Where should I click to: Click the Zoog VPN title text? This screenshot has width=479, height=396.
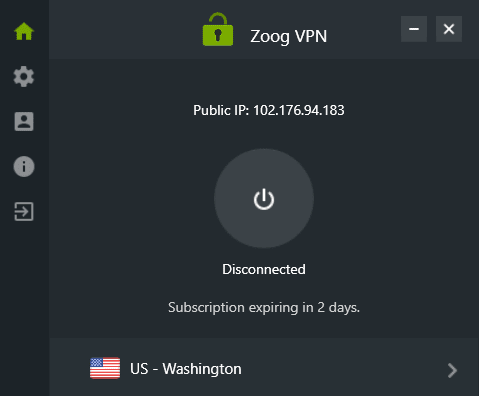tap(289, 36)
